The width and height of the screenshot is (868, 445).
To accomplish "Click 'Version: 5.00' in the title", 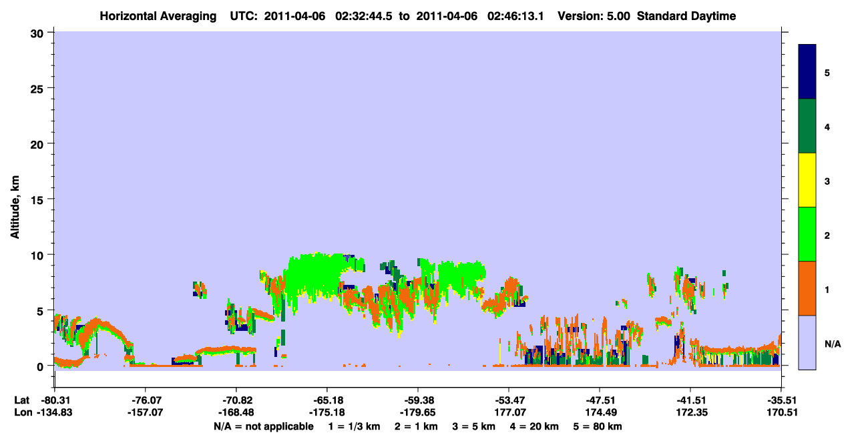I will pyautogui.click(x=594, y=16).
